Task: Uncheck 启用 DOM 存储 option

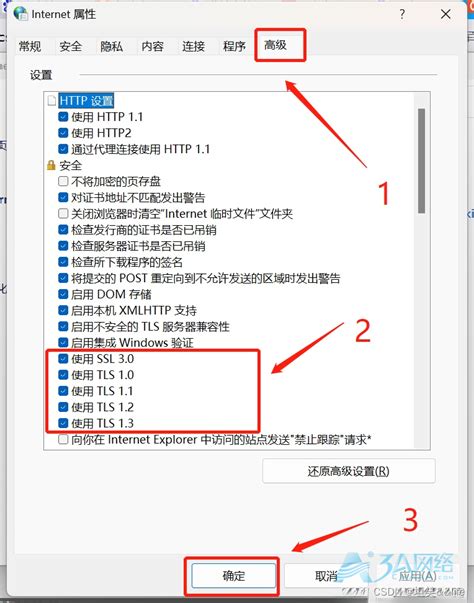Action: point(63,294)
